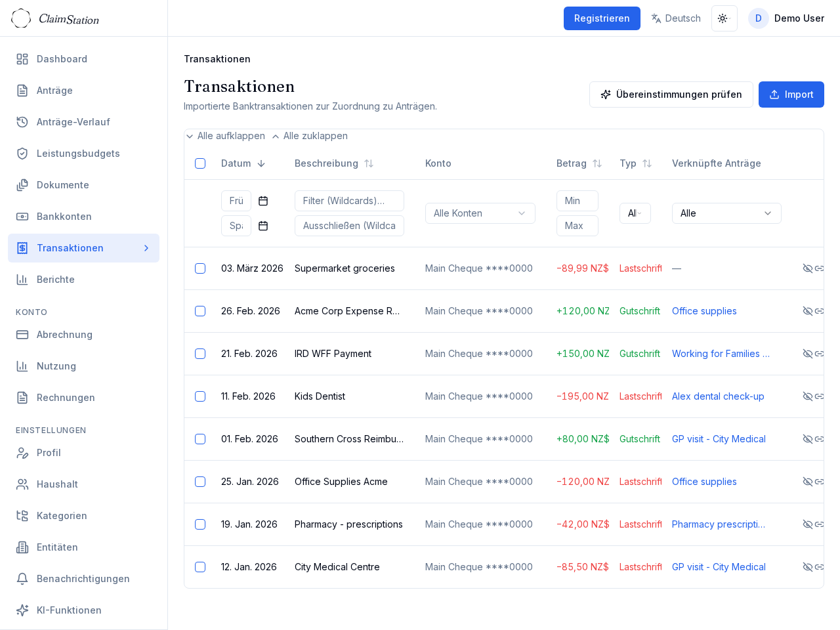Open the Alle Konten account dropdown
The image size is (840, 630).
point(480,213)
